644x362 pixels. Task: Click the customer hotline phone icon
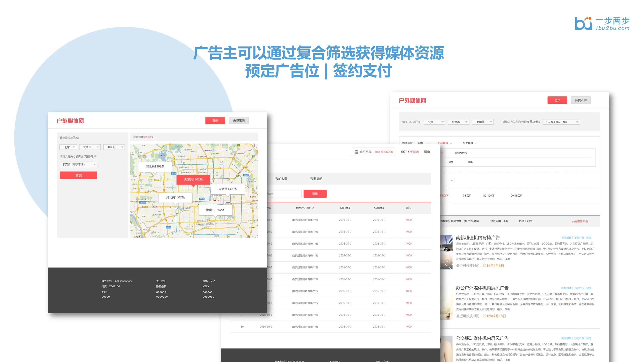click(356, 152)
